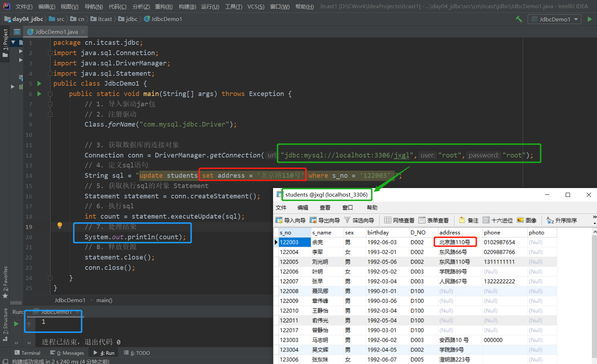Open the 代码(C) menu
The width and height of the screenshot is (597, 364).
[117, 6]
